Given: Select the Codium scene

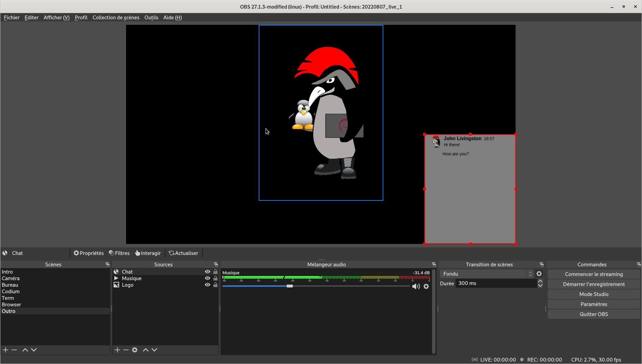Looking at the screenshot, I should click(x=55, y=292).
